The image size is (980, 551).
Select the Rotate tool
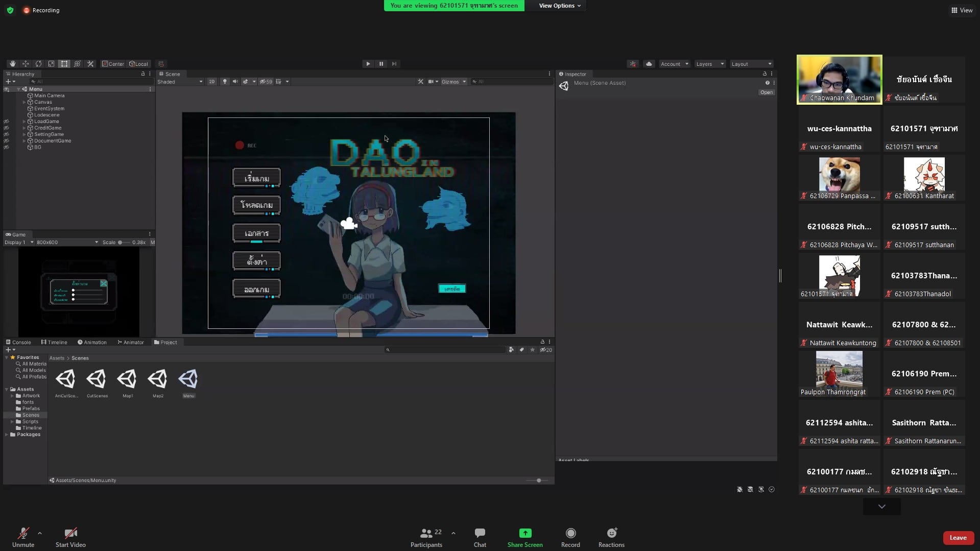[x=38, y=64]
